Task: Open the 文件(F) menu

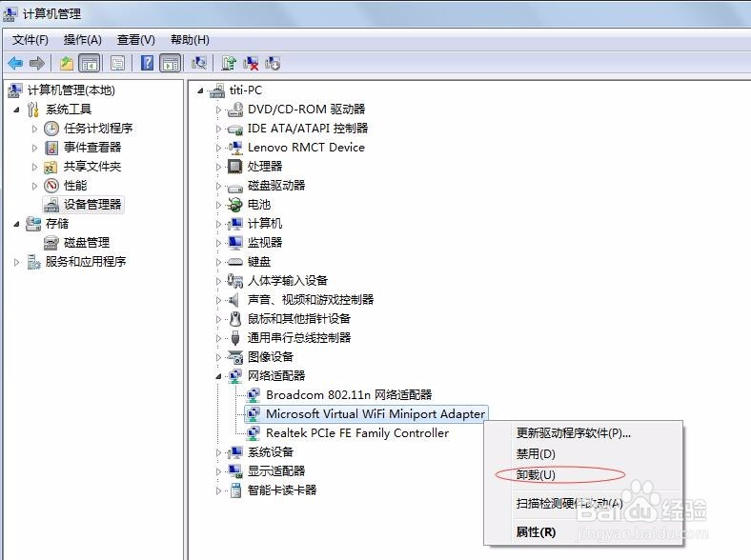Action: 30,40
